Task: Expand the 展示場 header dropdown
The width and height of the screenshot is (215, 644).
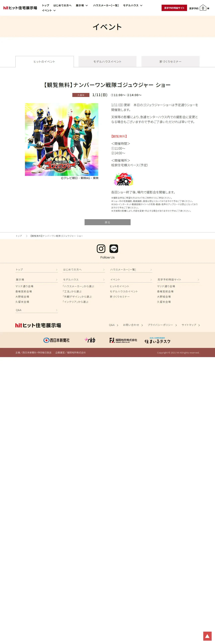Action: (x=82, y=5)
